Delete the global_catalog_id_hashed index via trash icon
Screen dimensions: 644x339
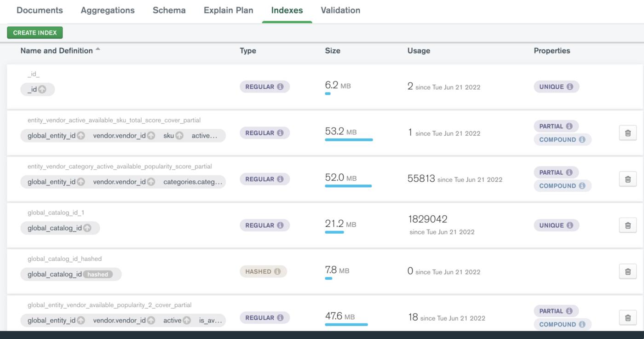627,271
